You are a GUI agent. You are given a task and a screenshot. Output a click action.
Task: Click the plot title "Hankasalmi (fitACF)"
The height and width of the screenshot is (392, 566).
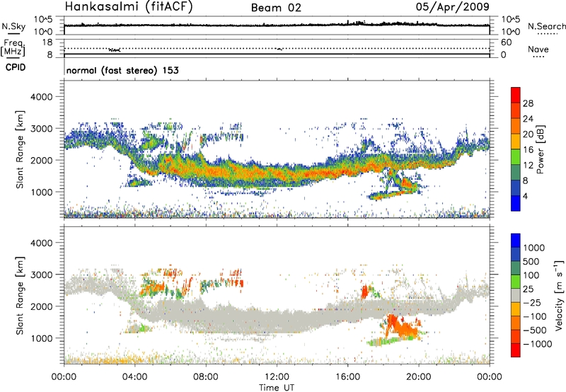click(x=129, y=6)
